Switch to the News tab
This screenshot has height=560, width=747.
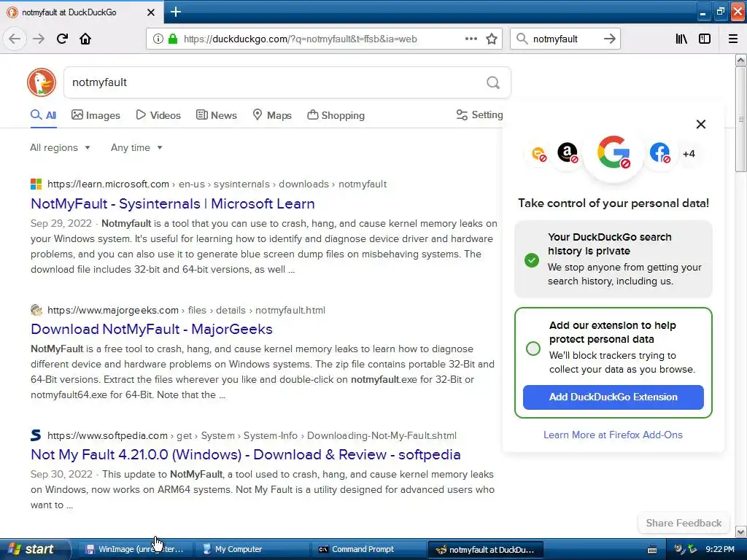[216, 115]
